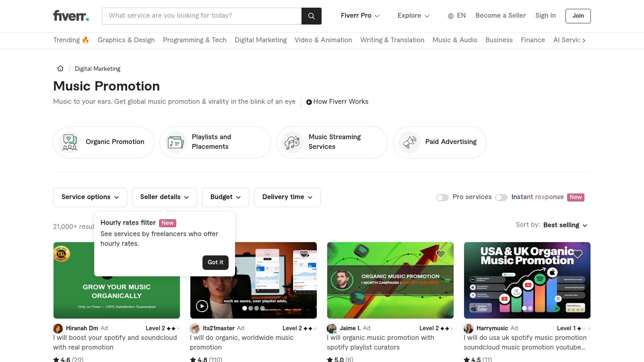Toggle the Instant response switch

[x=501, y=197]
